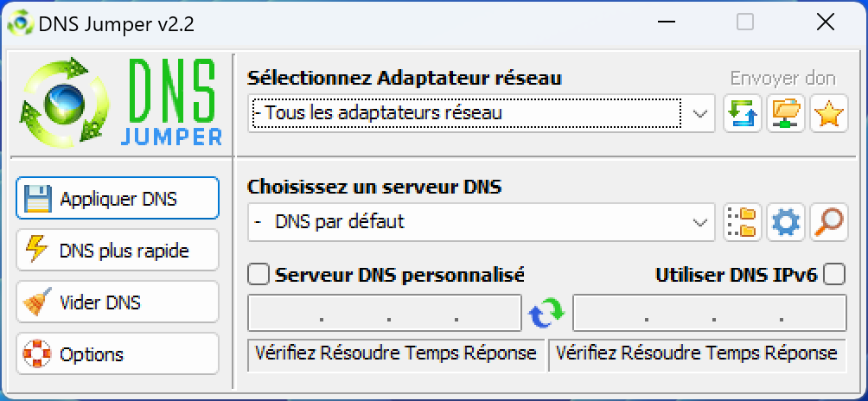Run DNS plus rapide test

click(x=118, y=250)
